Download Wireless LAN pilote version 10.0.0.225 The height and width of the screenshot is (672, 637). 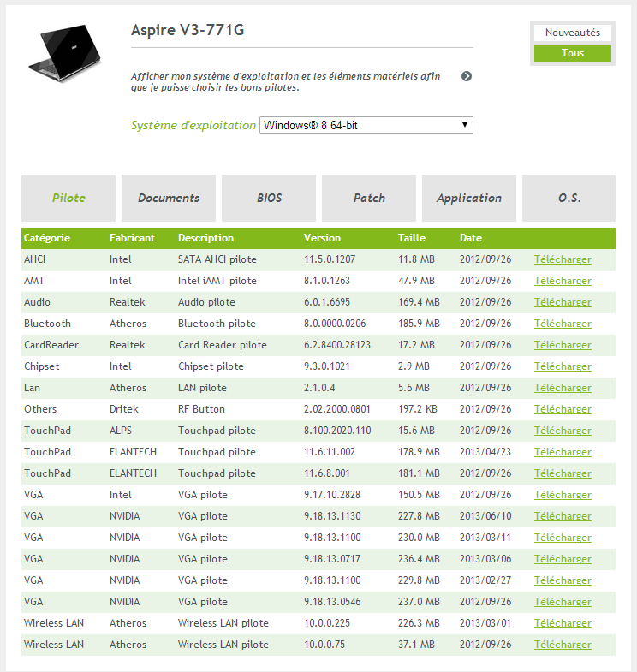(563, 624)
